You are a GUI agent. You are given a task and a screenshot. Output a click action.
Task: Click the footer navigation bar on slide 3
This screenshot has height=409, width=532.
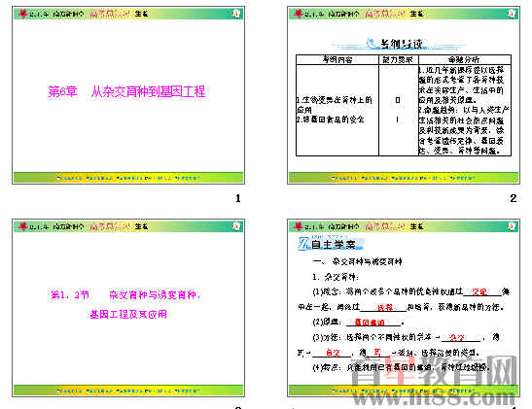click(x=128, y=391)
